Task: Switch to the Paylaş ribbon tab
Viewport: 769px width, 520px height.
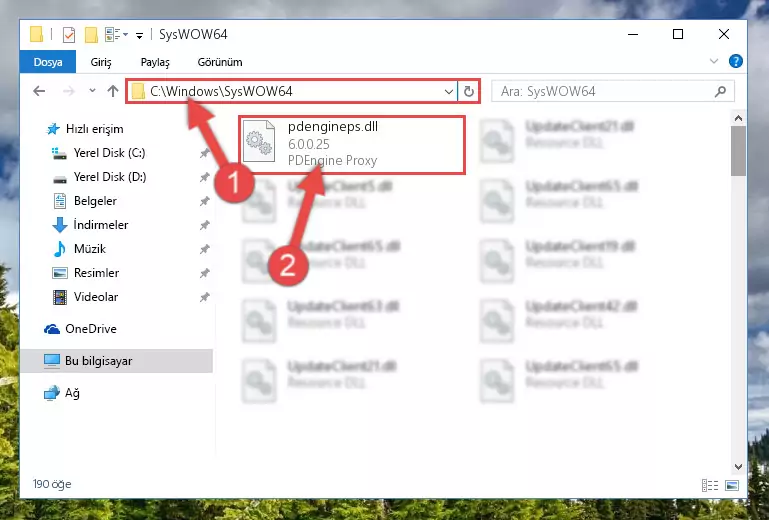Action: pos(155,62)
